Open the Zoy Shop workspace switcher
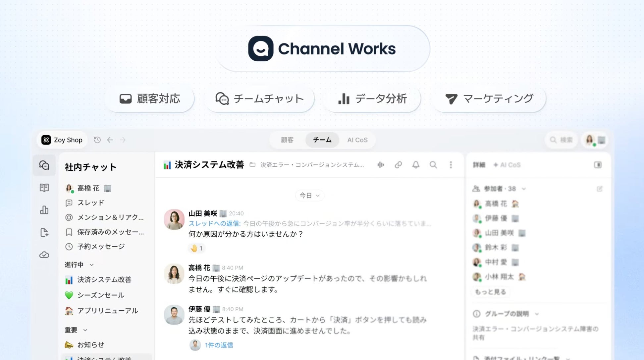Image resolution: width=644 pixels, height=360 pixels. tap(62, 140)
